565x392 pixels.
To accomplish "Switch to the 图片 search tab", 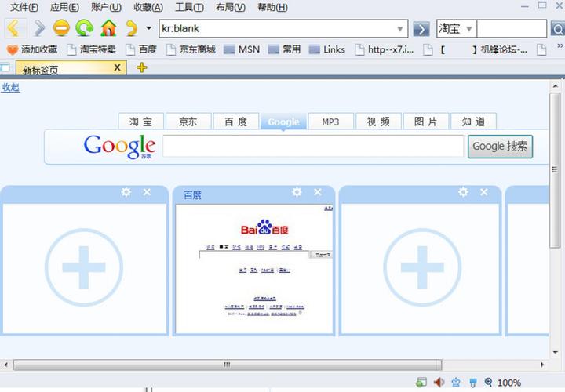I will 426,122.
